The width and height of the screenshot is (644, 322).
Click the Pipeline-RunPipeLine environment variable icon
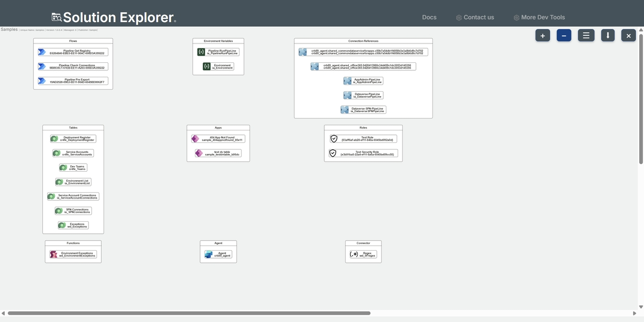(x=201, y=52)
